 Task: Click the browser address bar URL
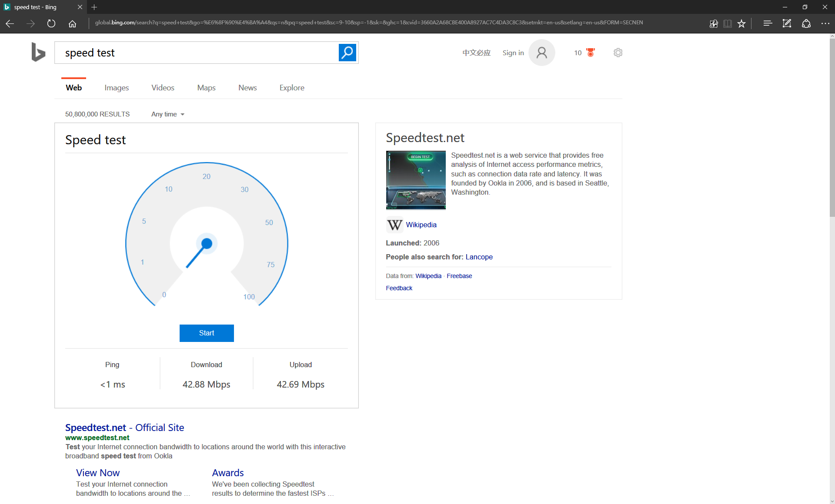click(369, 23)
